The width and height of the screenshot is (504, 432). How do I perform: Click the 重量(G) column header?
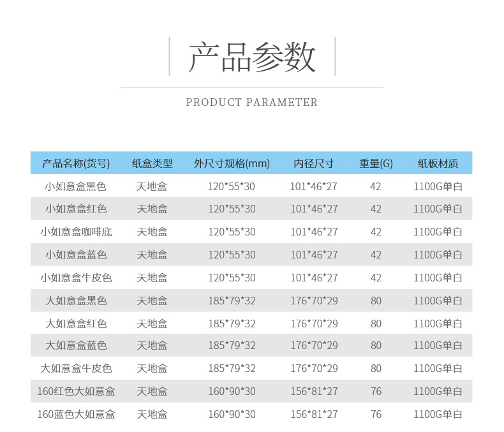[x=376, y=163]
